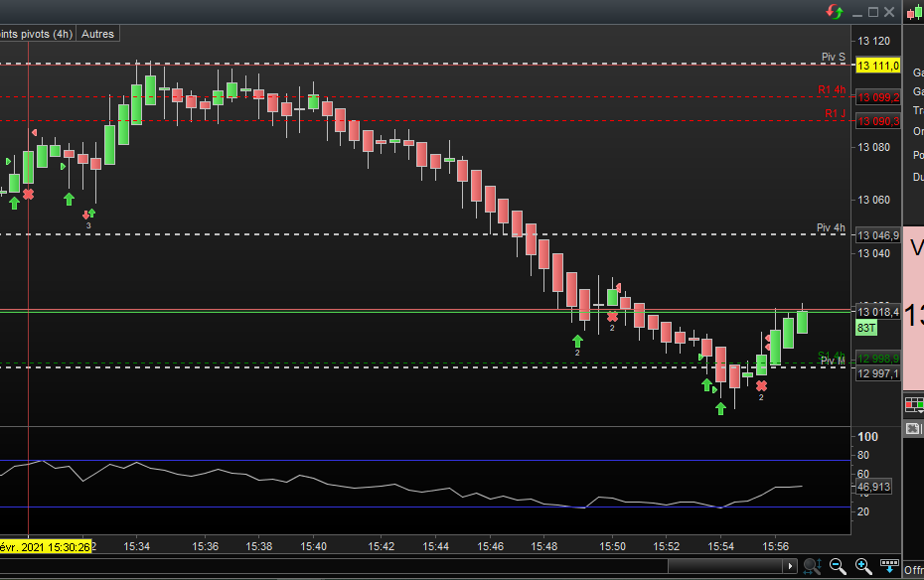This screenshot has width=924, height=580.
Task: Switch to the Autres tab
Action: [97, 34]
